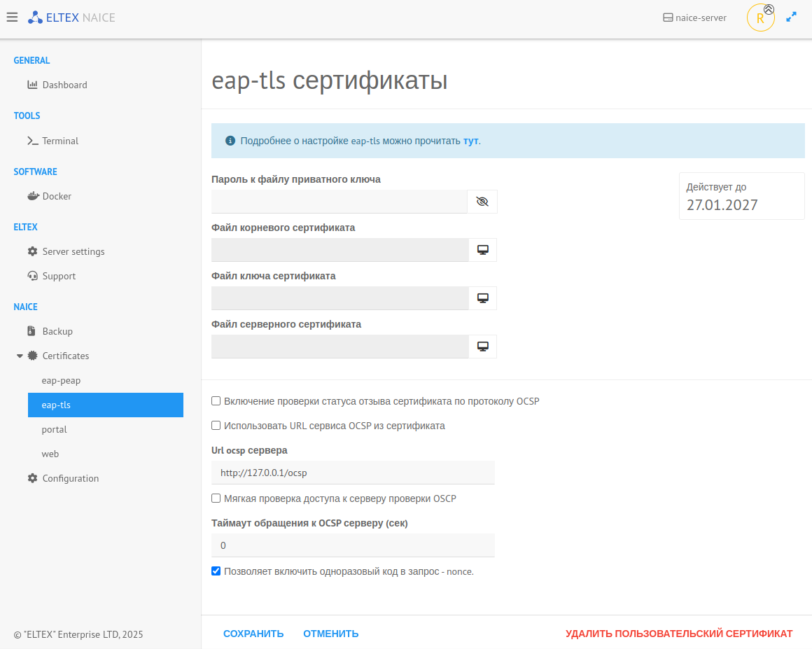
Task: Open the user avatar R icon
Action: click(x=760, y=18)
